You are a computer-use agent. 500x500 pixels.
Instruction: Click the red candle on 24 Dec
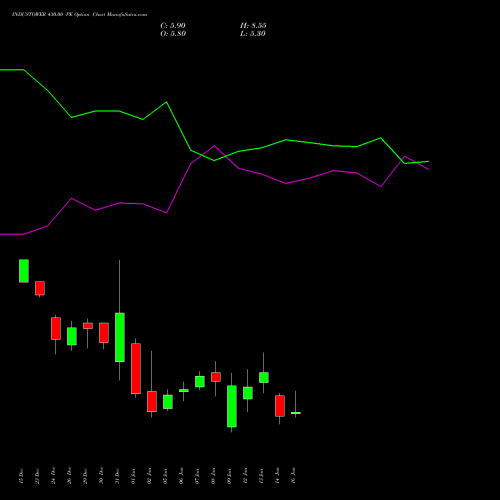pos(56,328)
